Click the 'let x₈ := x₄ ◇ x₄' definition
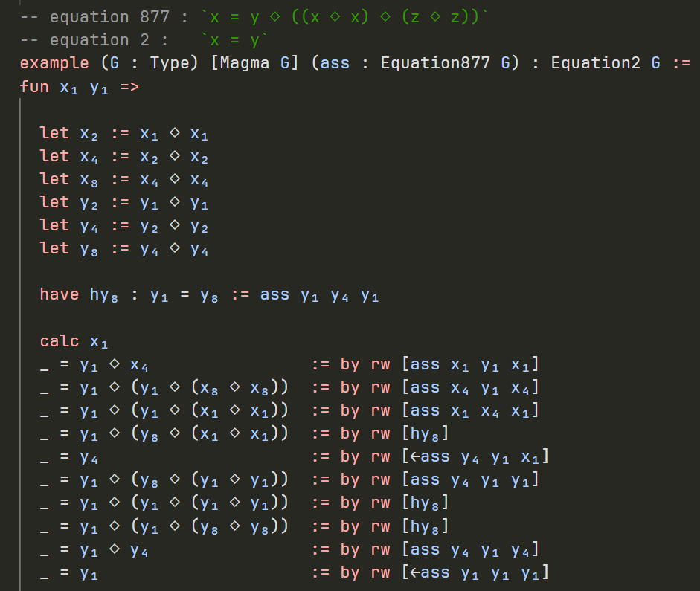Screen dimensions: 700x591 click(124, 180)
